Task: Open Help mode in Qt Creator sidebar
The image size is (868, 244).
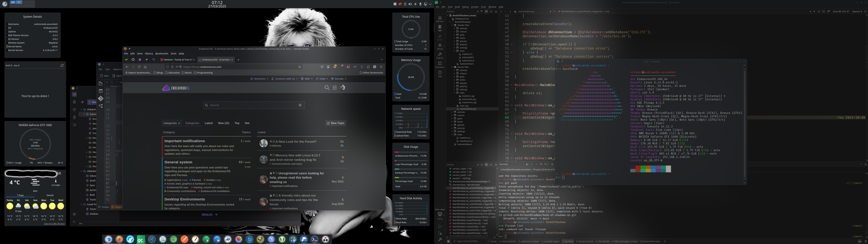Action: 440,74
